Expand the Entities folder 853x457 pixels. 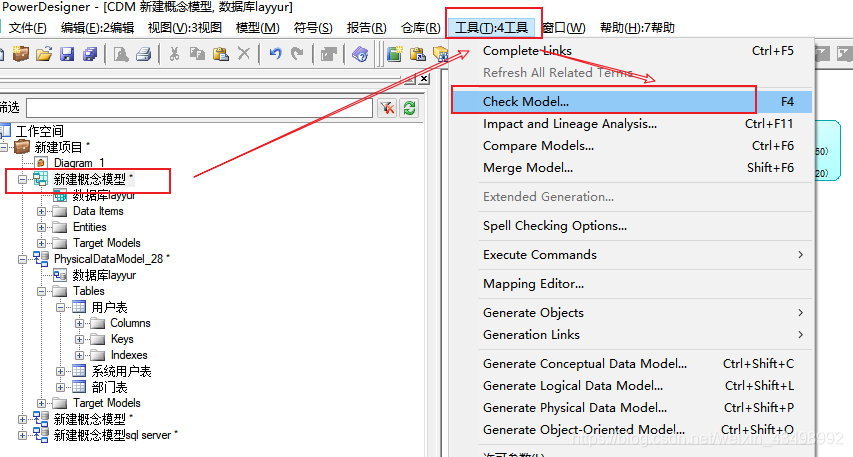coord(41,227)
